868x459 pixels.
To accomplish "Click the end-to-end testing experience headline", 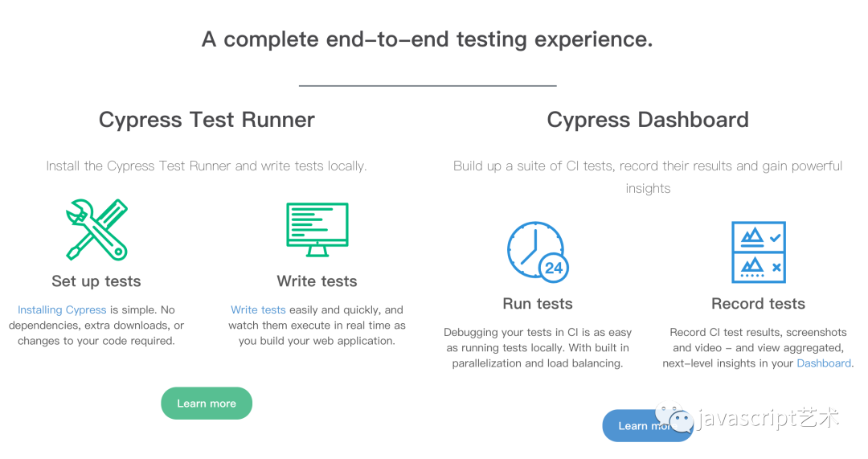I will [x=427, y=39].
